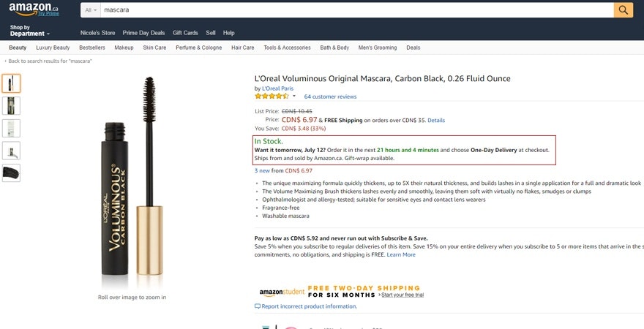This screenshot has height=329, width=644.
Task: Click the report incorrect product info icon
Action: coord(258,306)
